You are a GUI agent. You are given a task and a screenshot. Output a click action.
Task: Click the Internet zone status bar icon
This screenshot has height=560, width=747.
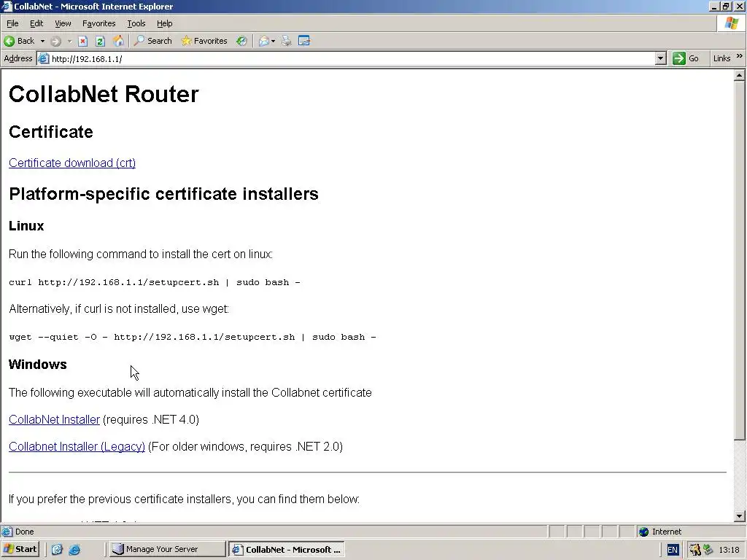[x=643, y=532]
